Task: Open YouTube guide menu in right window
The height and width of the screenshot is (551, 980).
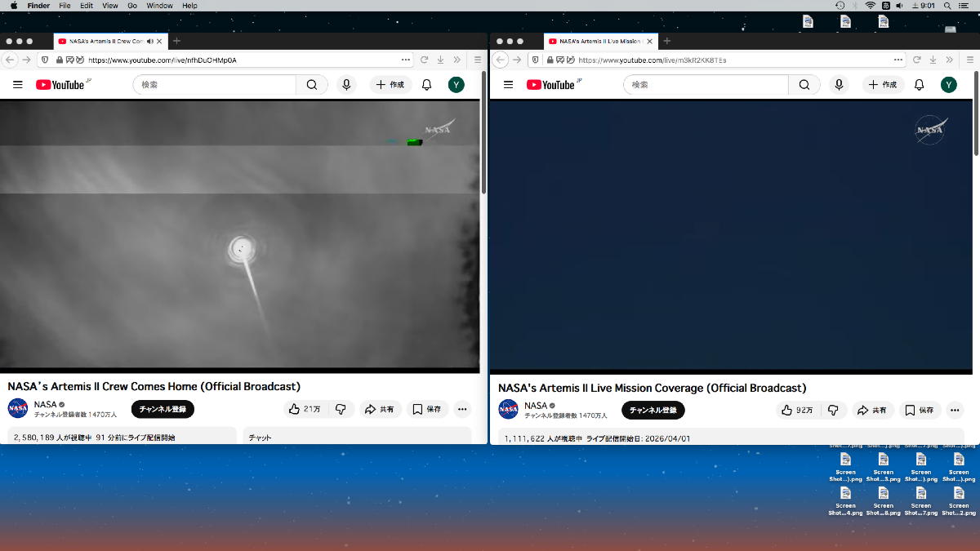Action: click(508, 85)
